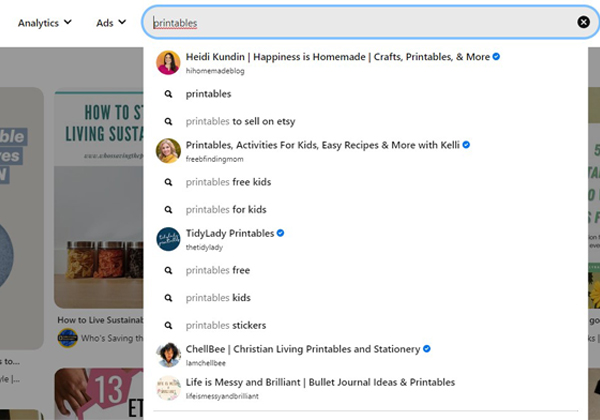This screenshot has width=600, height=420.
Task: Open the 'How to Live Sustainably' pin image
Action: pos(99,199)
